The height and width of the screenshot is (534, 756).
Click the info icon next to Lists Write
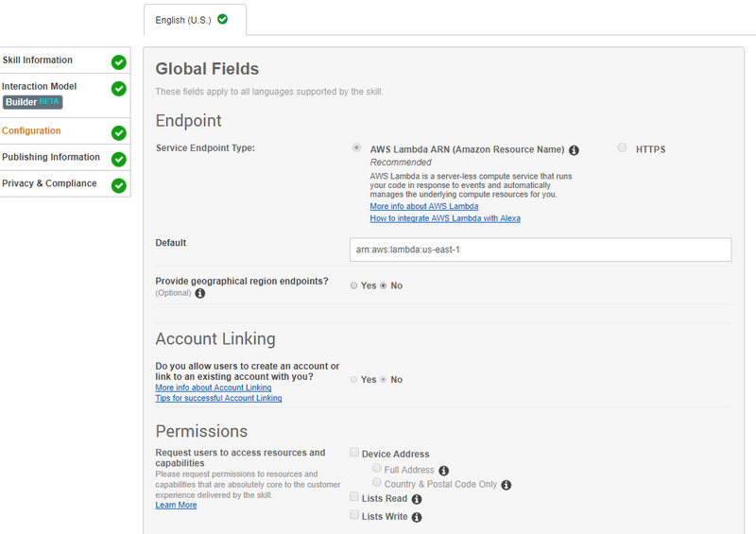point(417,518)
